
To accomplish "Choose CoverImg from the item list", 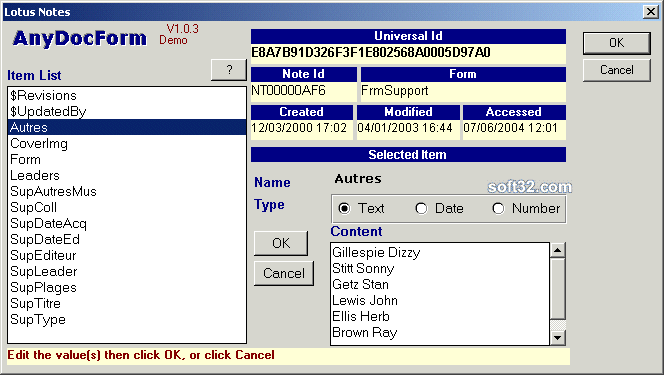I will pos(127,143).
